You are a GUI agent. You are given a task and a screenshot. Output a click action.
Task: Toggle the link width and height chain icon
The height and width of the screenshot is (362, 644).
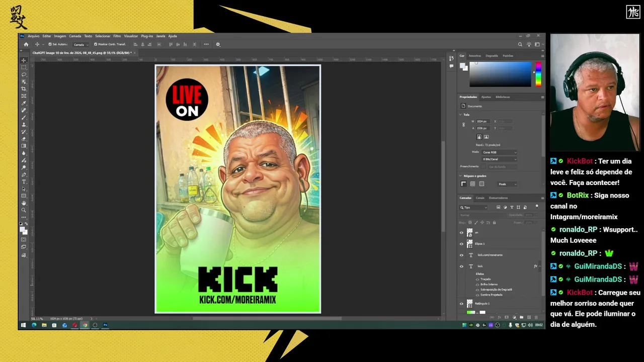click(x=463, y=125)
